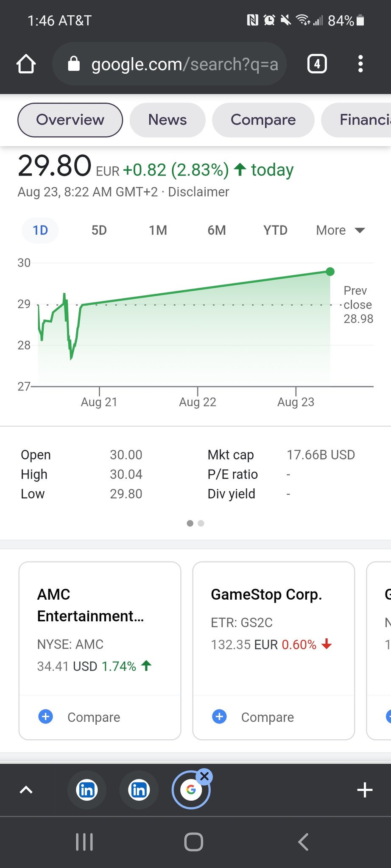Expand the bottom tab strip chevron
Image resolution: width=391 pixels, height=868 pixels.
point(26,790)
